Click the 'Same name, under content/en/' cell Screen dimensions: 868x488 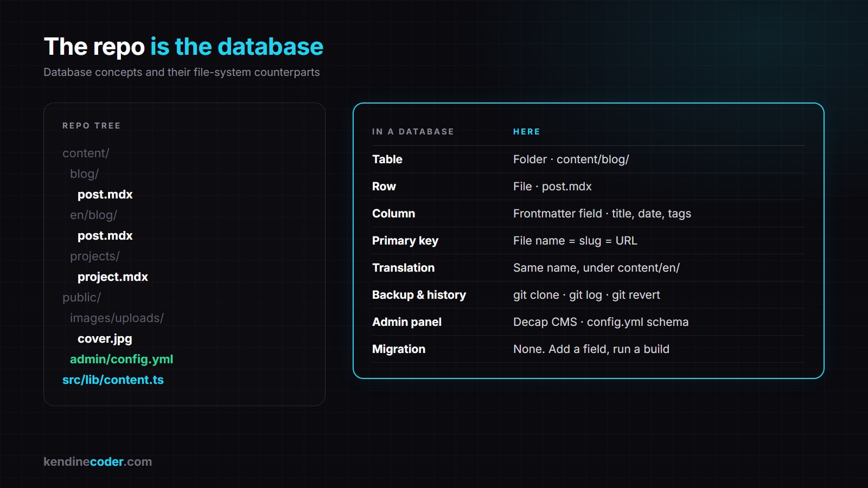[596, 268]
